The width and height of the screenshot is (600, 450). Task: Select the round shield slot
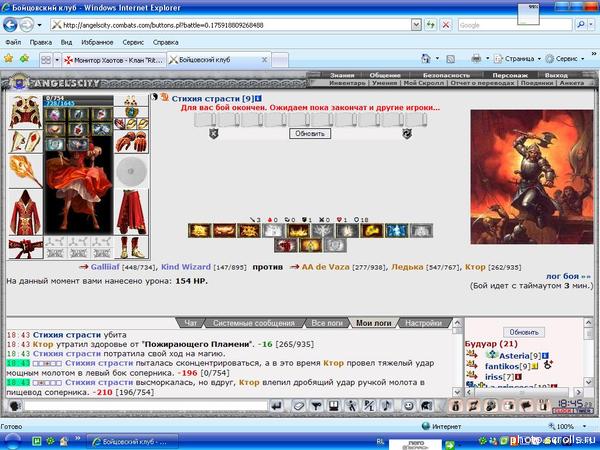coord(131,171)
